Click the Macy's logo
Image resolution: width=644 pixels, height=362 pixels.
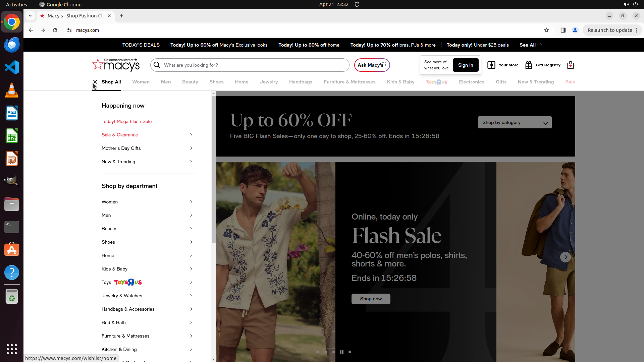tap(116, 65)
